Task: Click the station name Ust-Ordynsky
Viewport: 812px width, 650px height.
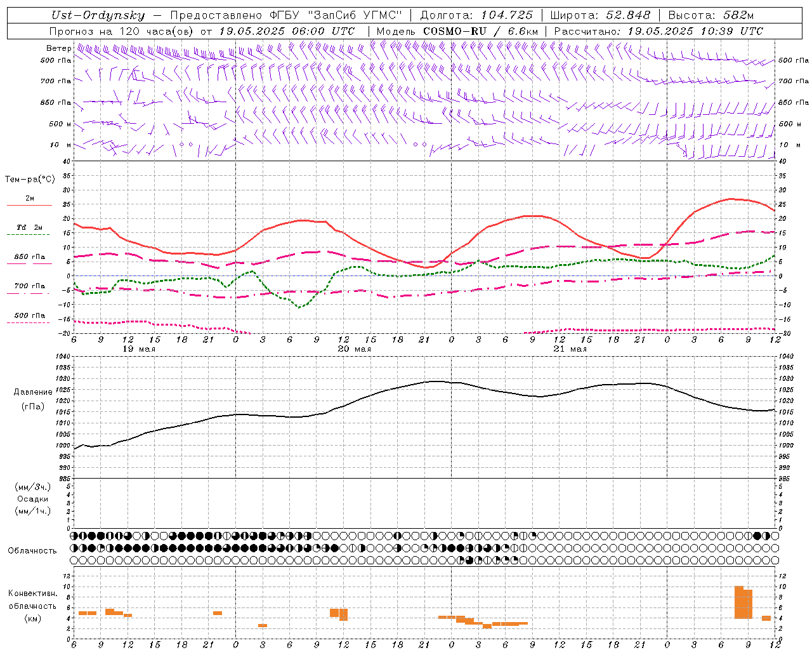Action: (98, 15)
